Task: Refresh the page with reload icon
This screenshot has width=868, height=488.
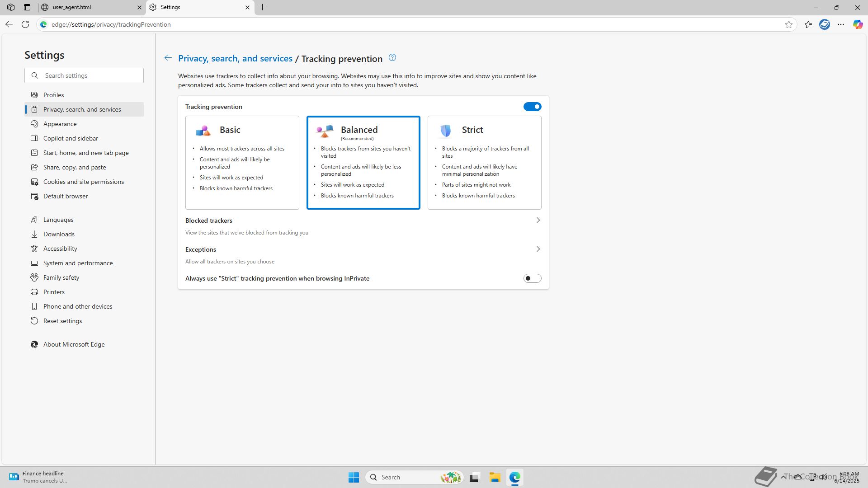Action: 25,24
